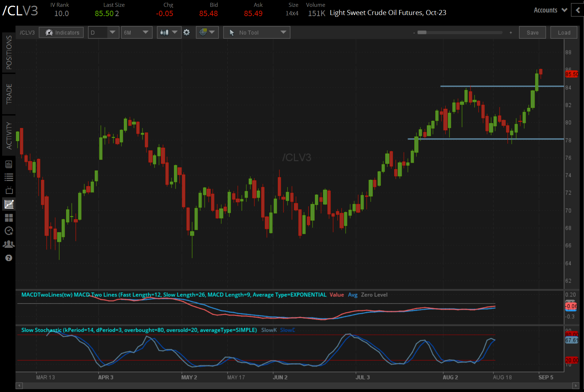Switch to the TRADE side tab

click(9, 94)
